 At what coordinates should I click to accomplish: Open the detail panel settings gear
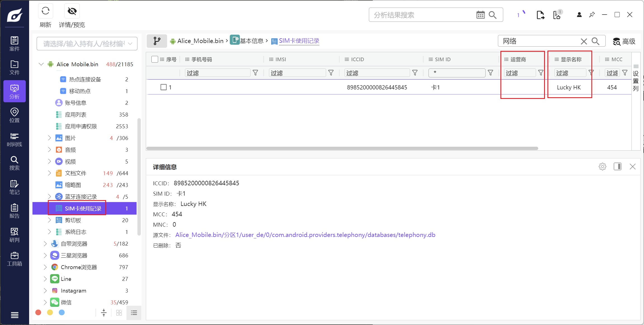point(602,167)
